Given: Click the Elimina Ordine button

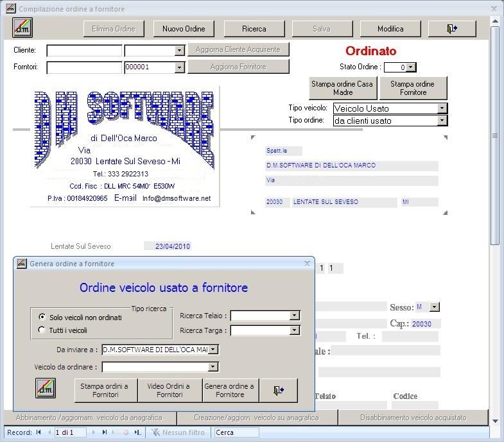Looking at the screenshot, I should [114, 29].
